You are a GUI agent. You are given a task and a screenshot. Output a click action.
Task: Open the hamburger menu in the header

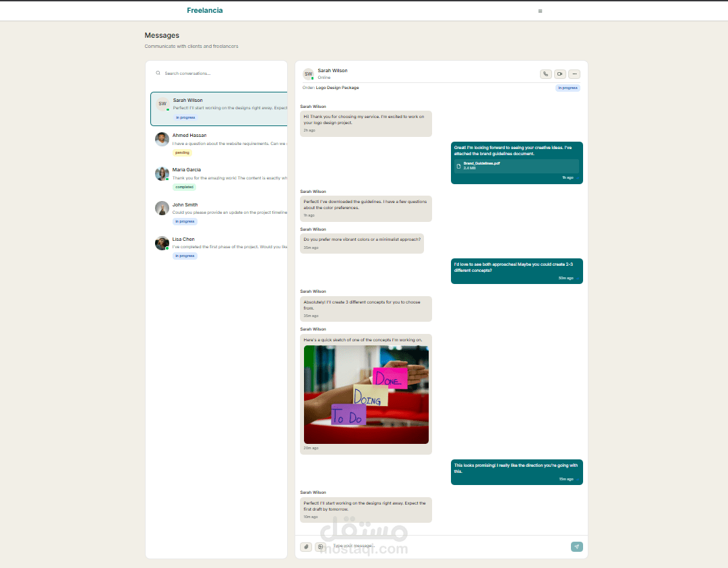(540, 11)
